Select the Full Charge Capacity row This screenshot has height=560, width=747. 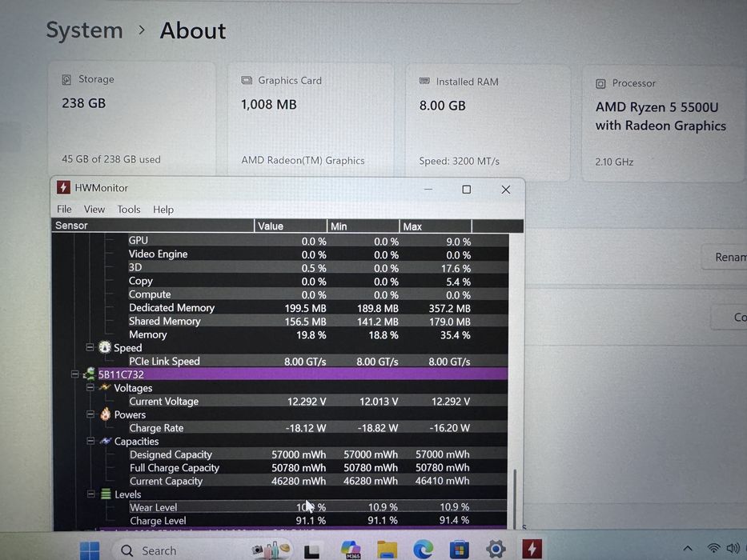tap(280, 468)
